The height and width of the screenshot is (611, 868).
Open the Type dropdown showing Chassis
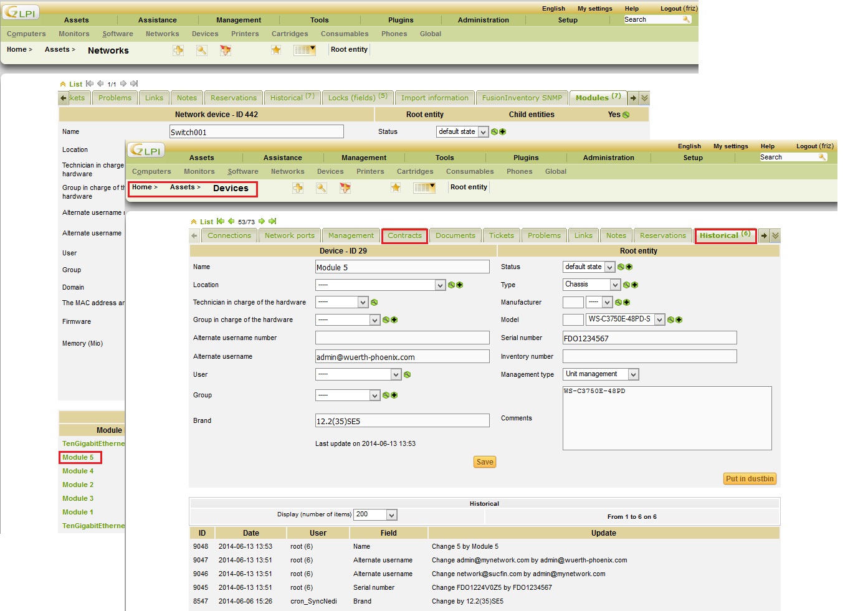pyautogui.click(x=591, y=285)
